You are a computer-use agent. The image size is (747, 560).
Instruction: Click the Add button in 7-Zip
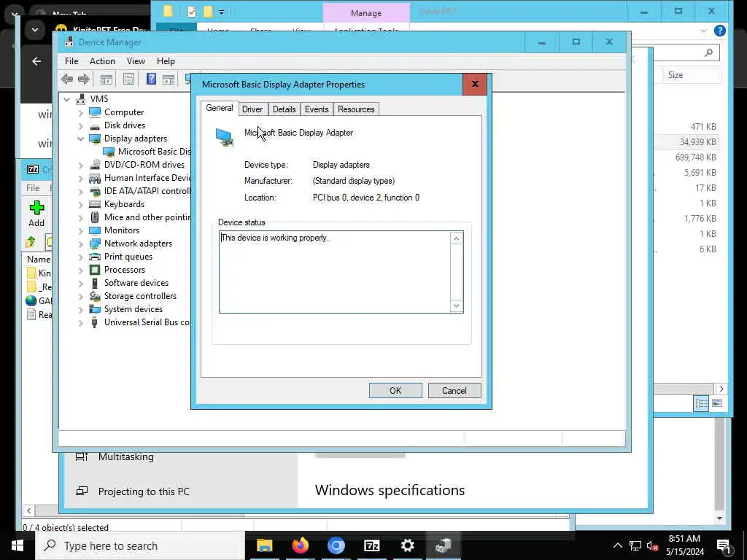36,214
